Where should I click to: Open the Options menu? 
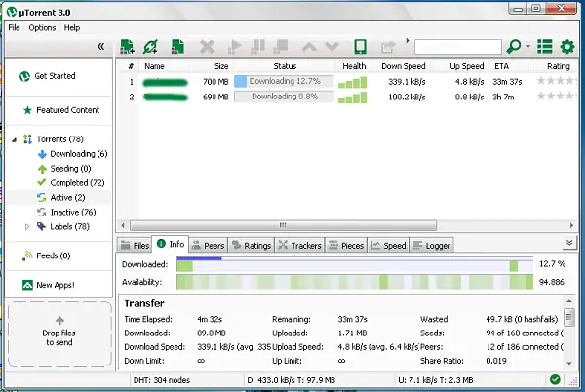click(x=42, y=28)
